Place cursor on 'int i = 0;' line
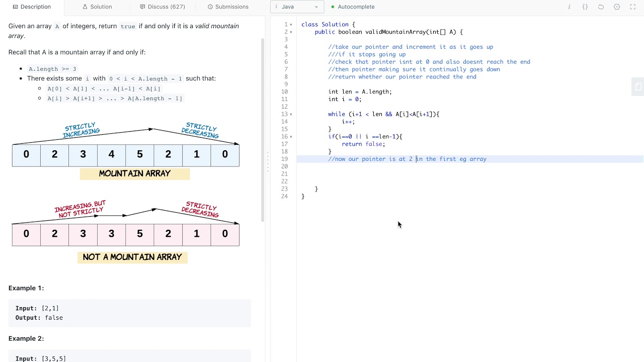 coord(345,100)
